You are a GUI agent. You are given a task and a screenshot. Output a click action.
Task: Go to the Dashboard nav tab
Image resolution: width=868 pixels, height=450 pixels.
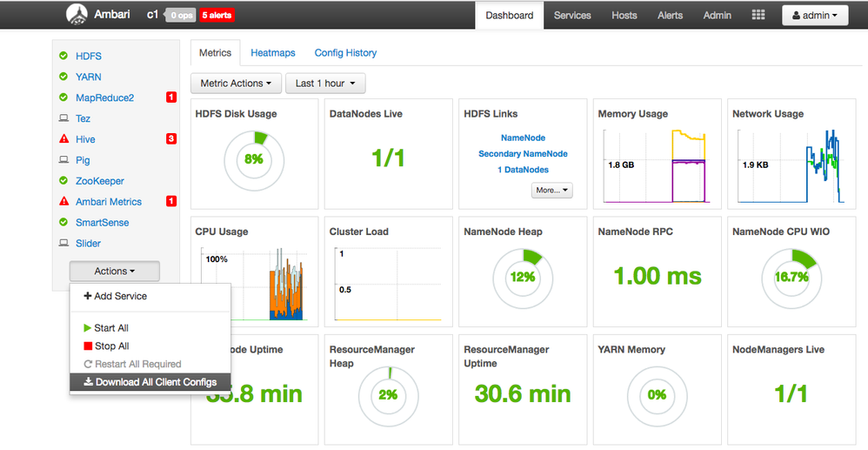pos(510,16)
